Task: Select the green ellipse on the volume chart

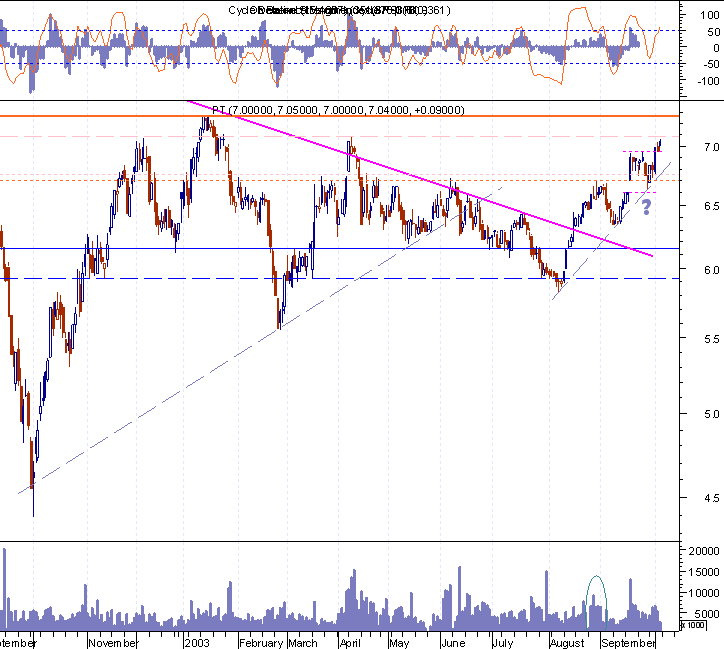Action: [x=596, y=602]
